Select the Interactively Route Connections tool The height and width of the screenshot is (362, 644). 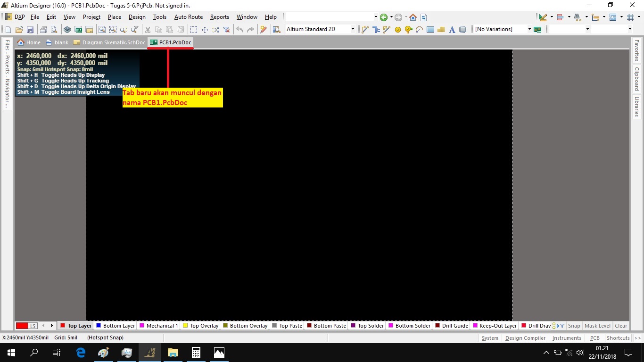(365, 29)
